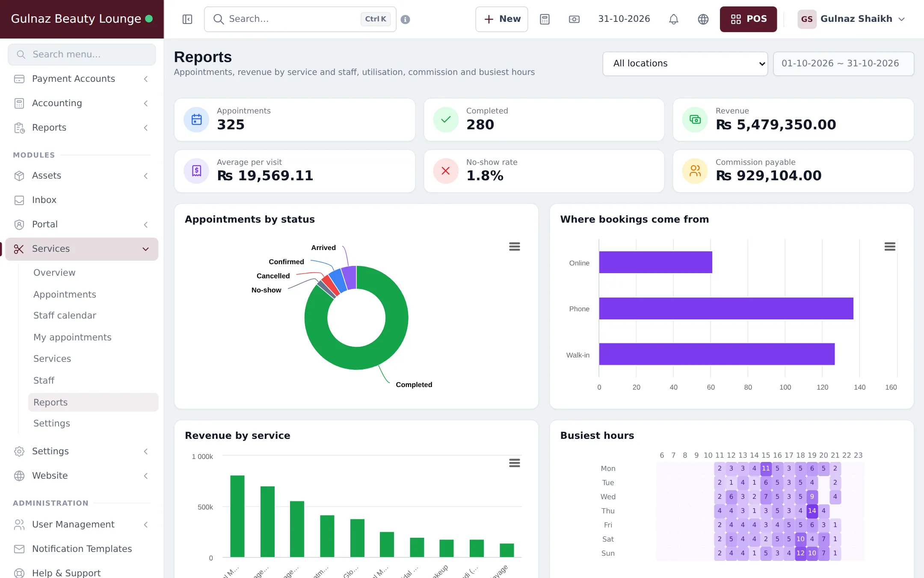This screenshot has width=924, height=578.
Task: Expand Payment Accounts menu
Action: (82, 79)
